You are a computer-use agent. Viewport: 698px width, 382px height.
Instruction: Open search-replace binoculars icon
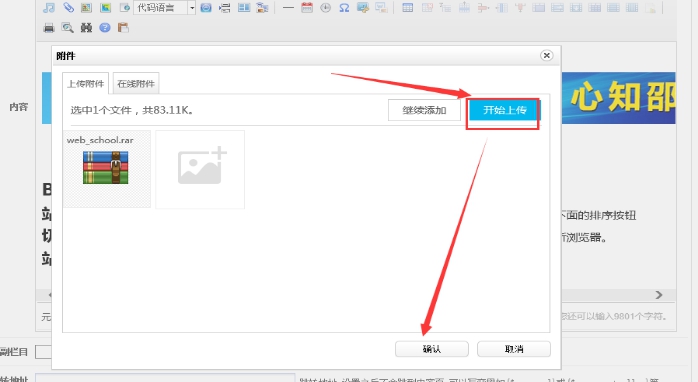click(86, 28)
